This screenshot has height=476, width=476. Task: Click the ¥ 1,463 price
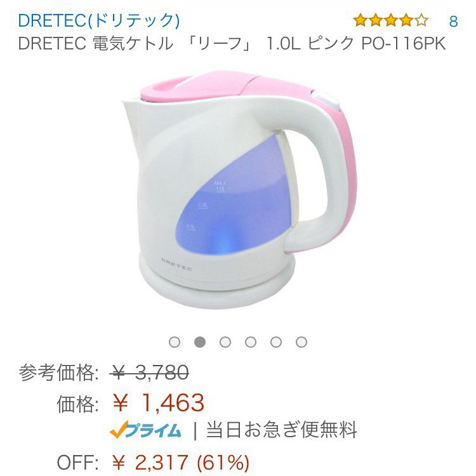click(x=158, y=403)
